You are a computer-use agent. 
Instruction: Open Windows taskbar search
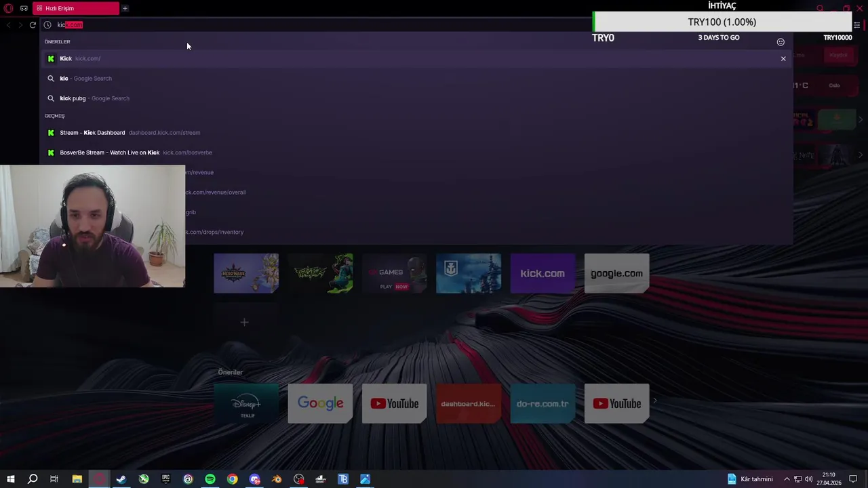[33, 479]
